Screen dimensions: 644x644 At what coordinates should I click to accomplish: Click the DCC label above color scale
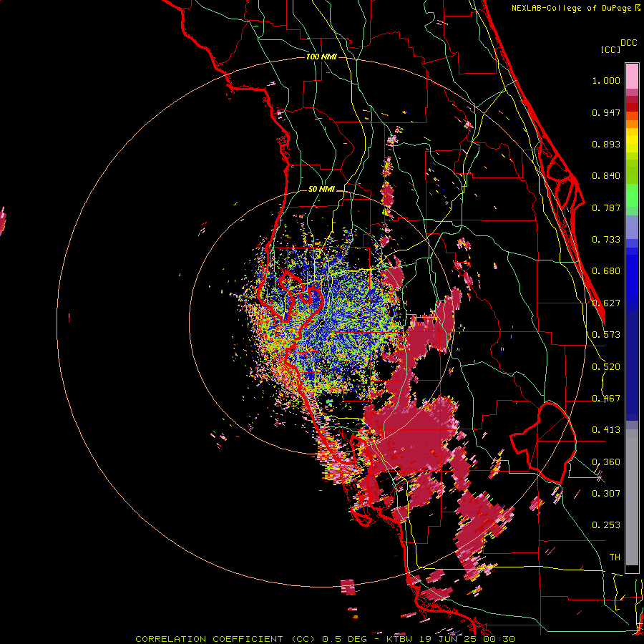tap(628, 43)
